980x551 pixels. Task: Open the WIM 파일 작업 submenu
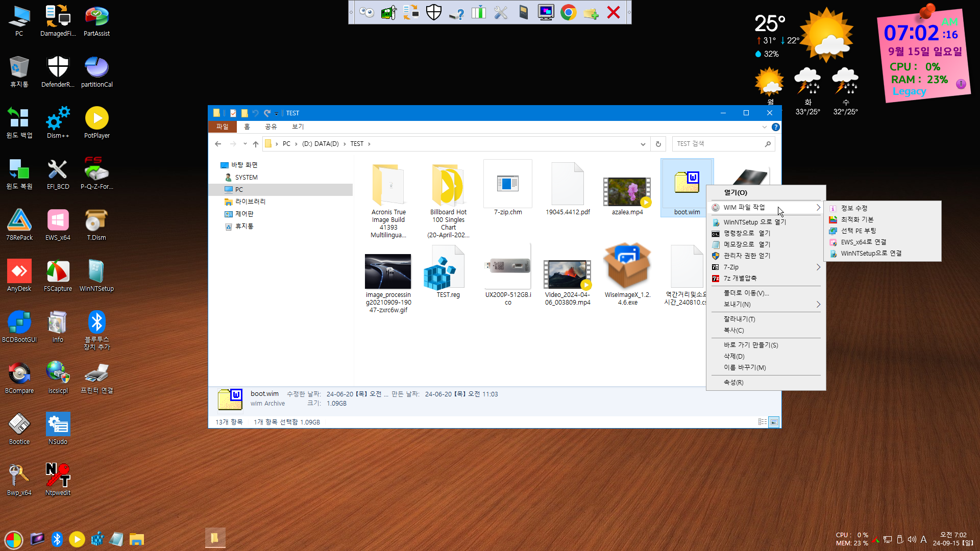pos(766,207)
